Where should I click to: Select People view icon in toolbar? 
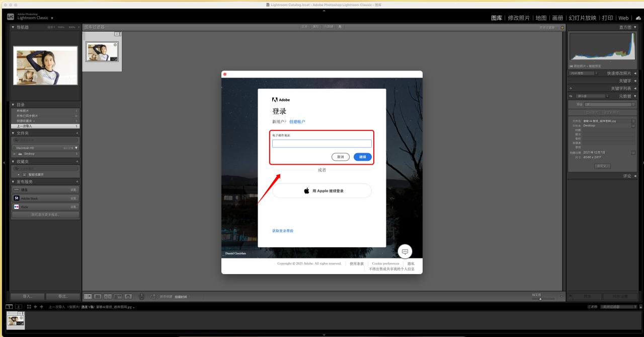(128, 296)
